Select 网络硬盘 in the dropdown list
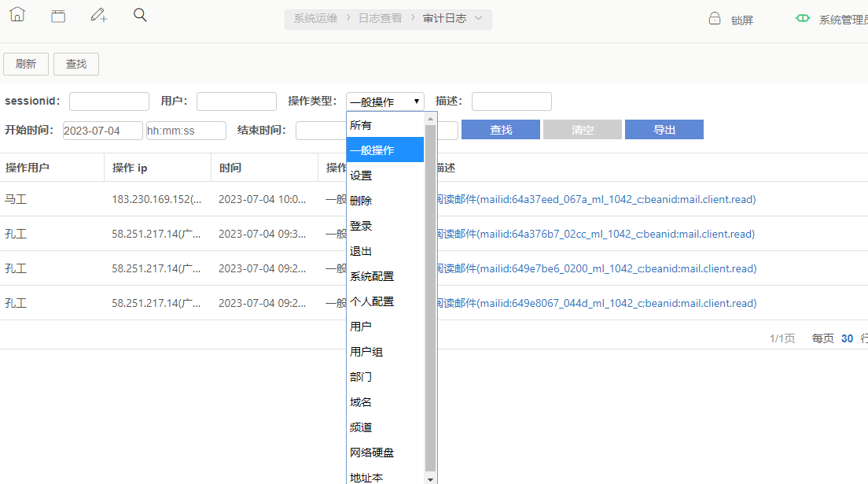This screenshot has width=868, height=484. (x=372, y=453)
